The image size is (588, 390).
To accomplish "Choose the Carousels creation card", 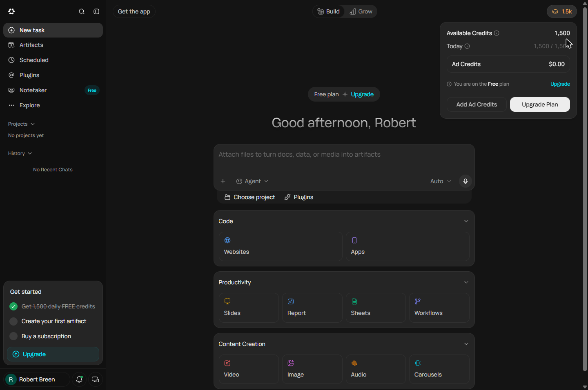I will [439, 369].
